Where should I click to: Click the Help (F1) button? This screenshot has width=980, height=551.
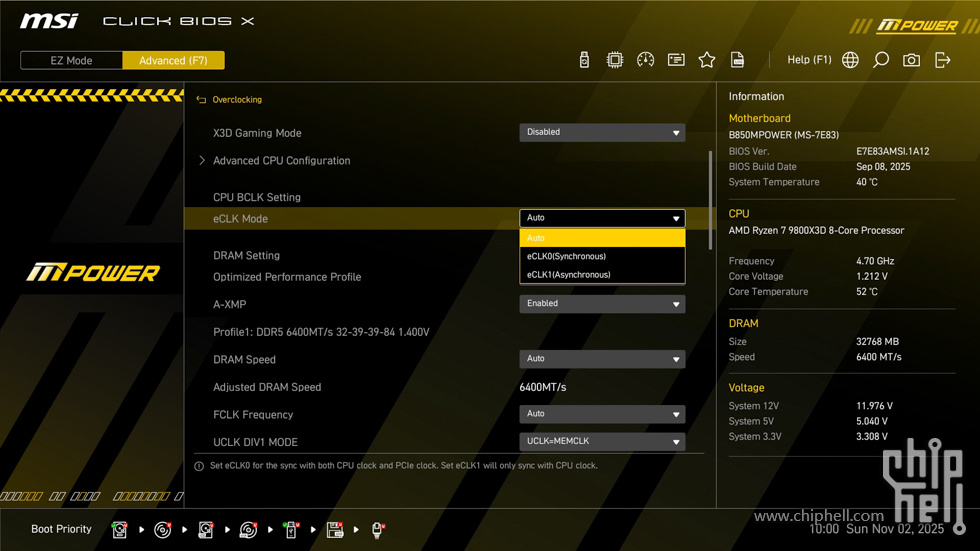click(808, 60)
